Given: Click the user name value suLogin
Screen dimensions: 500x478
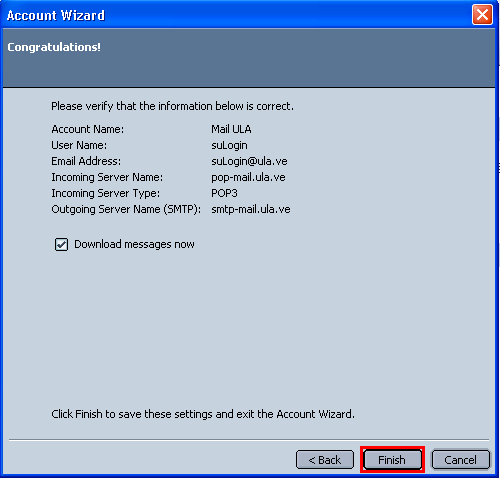Looking at the screenshot, I should [x=229, y=145].
